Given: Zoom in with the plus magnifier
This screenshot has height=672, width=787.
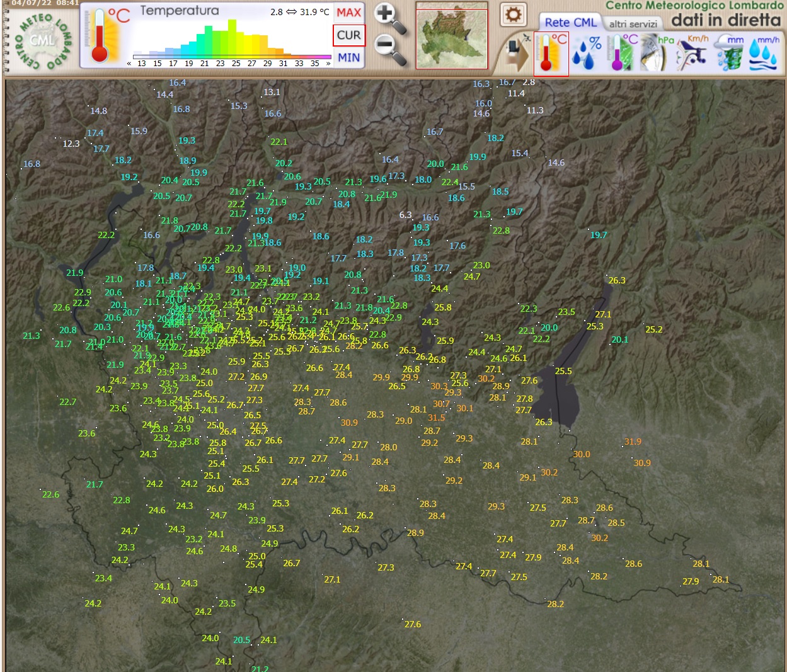Looking at the screenshot, I should click(x=389, y=18).
